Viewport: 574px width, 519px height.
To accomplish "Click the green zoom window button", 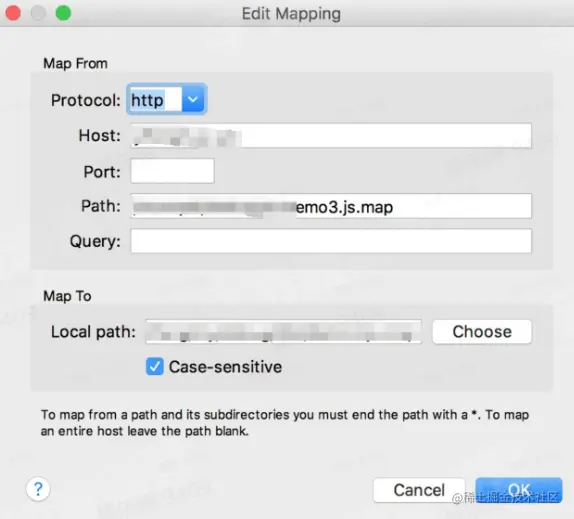I will (63, 13).
